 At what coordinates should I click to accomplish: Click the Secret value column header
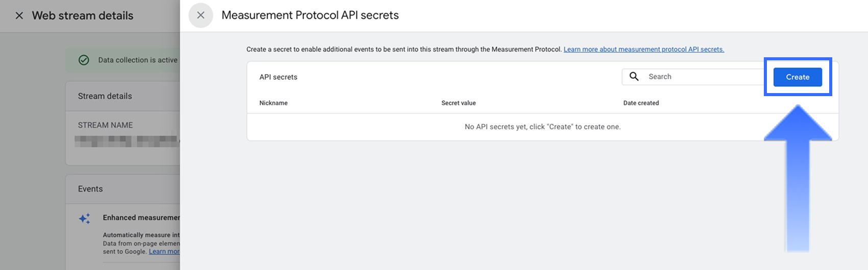point(459,103)
